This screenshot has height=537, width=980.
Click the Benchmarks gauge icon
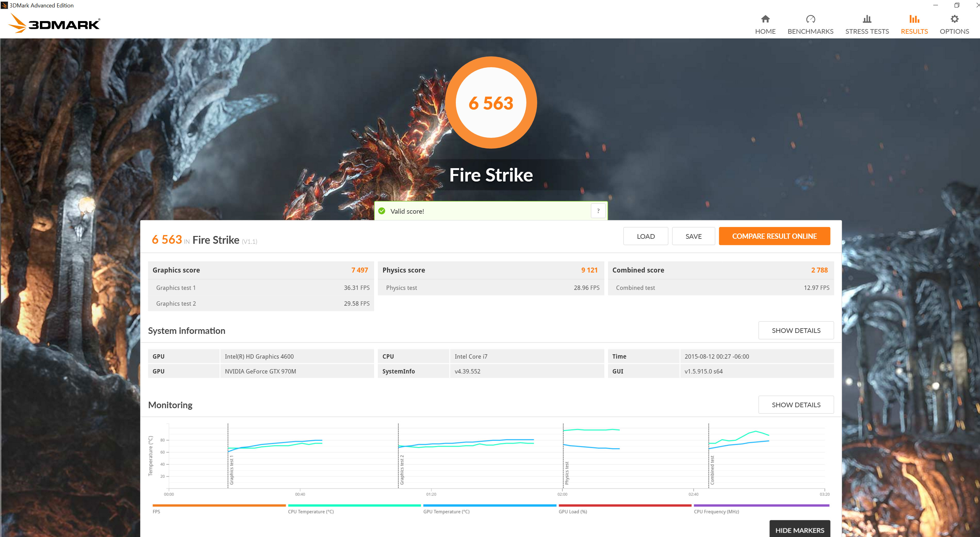pos(810,19)
